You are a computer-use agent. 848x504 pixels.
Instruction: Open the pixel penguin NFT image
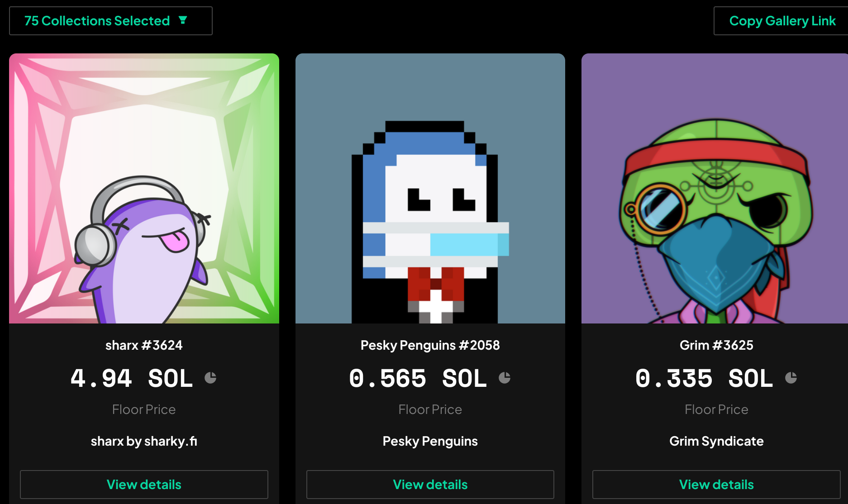pyautogui.click(x=430, y=188)
